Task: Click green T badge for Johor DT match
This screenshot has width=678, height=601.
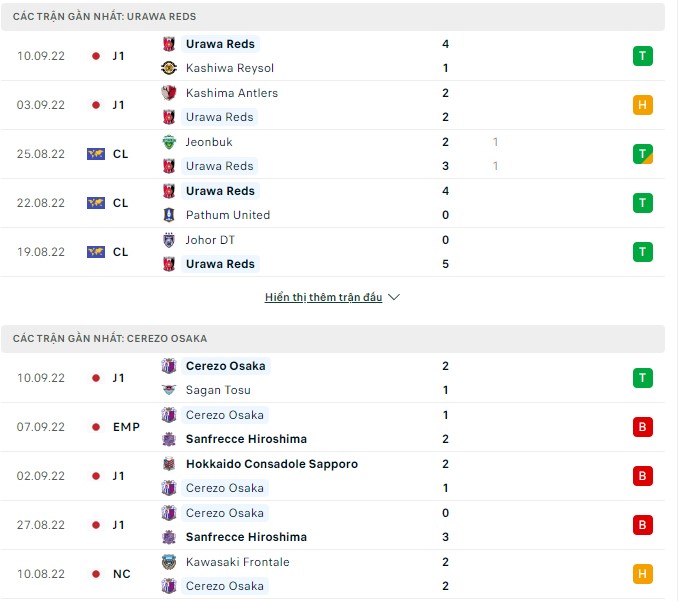Action: 643,252
